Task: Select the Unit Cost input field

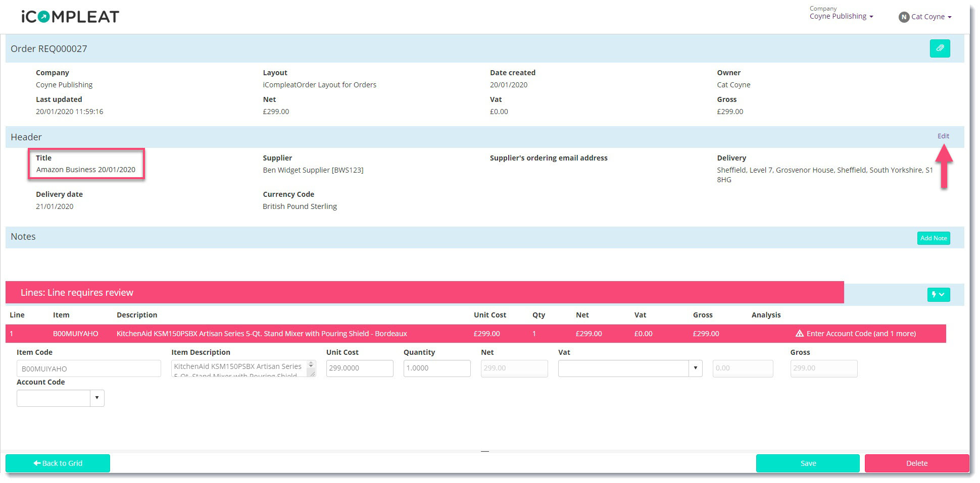Action: pos(359,368)
